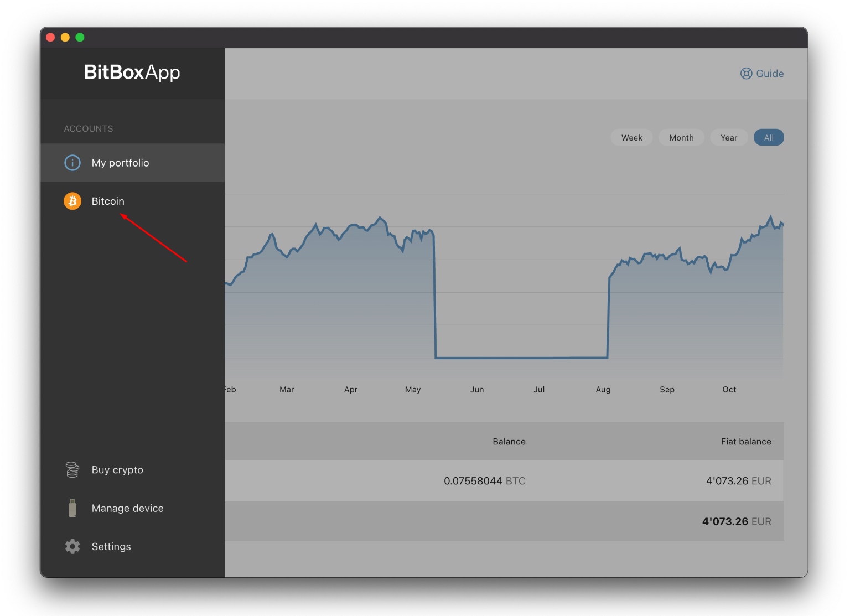The width and height of the screenshot is (850, 616).
Task: Minimize the window with yellow button
Action: click(65, 37)
